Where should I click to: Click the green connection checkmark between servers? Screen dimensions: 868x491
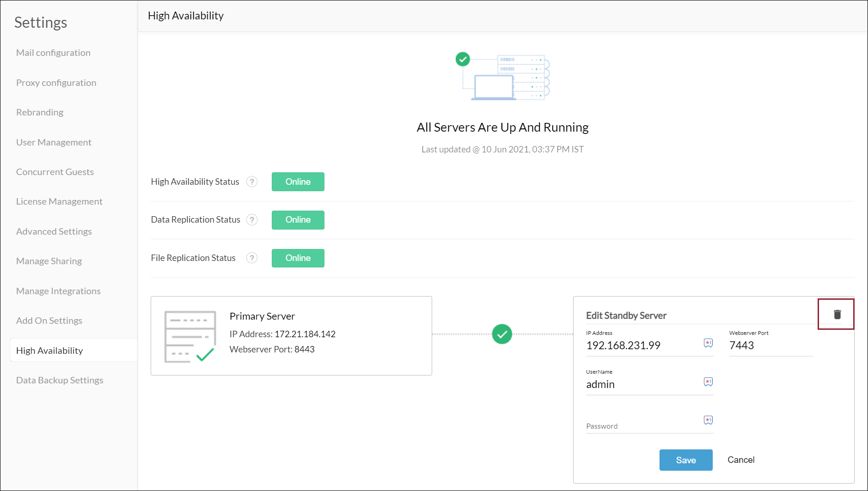coord(502,334)
